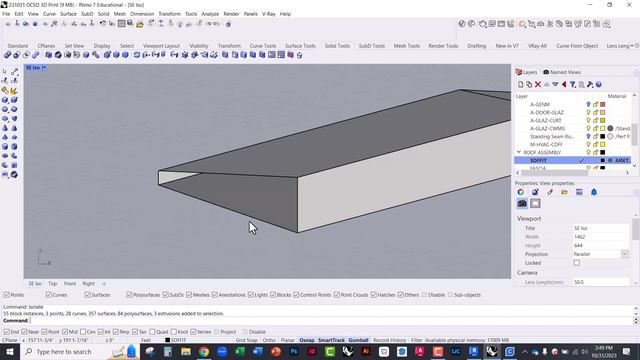
Task: Select the Pointer tool in left sidebar
Action: click(5, 71)
